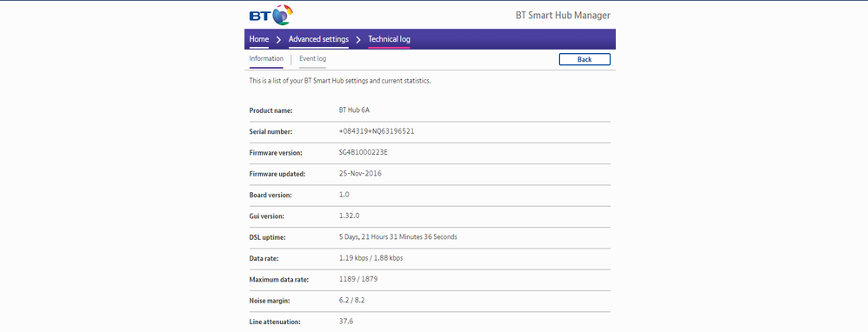Screen dimensions: 868x332
Task: Select board version value 1.0
Action: click(x=344, y=194)
